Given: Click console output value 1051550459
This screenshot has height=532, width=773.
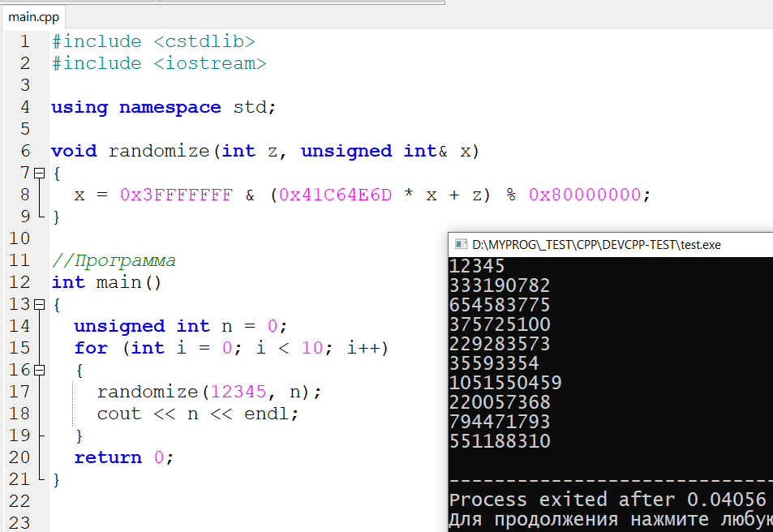Looking at the screenshot, I should [505, 383].
